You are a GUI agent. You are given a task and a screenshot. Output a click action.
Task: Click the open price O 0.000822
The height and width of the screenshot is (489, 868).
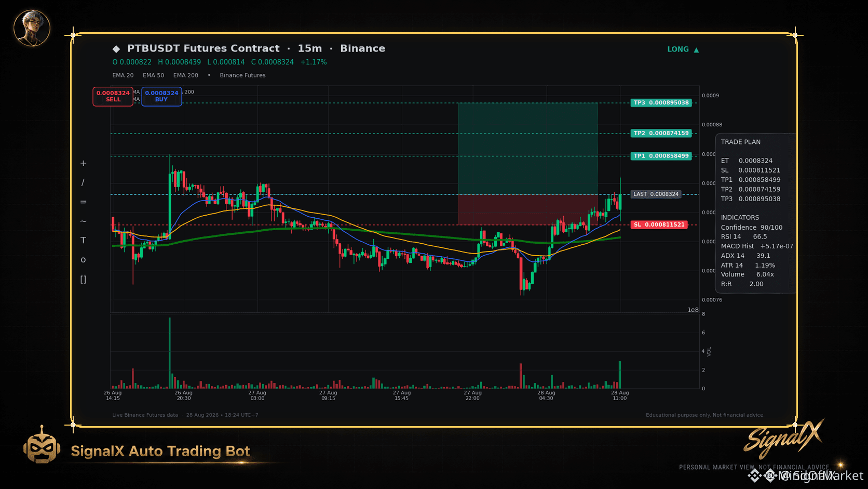[x=132, y=62]
